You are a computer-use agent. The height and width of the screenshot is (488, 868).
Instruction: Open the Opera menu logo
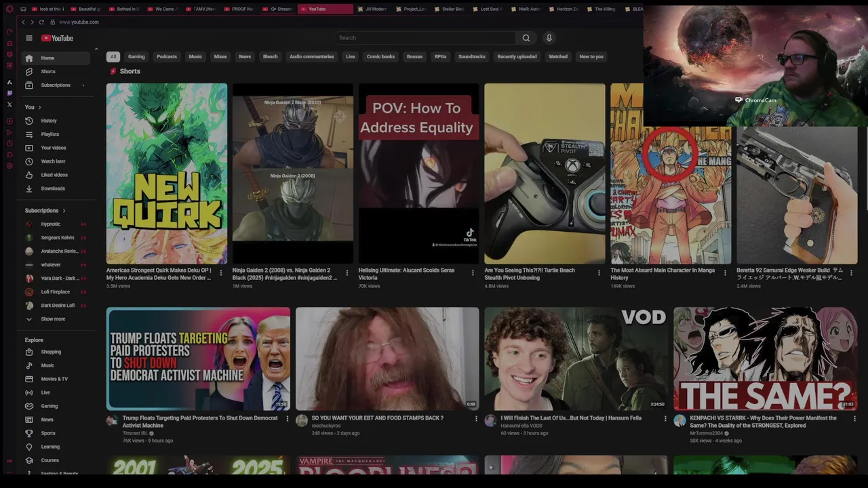pos(9,9)
